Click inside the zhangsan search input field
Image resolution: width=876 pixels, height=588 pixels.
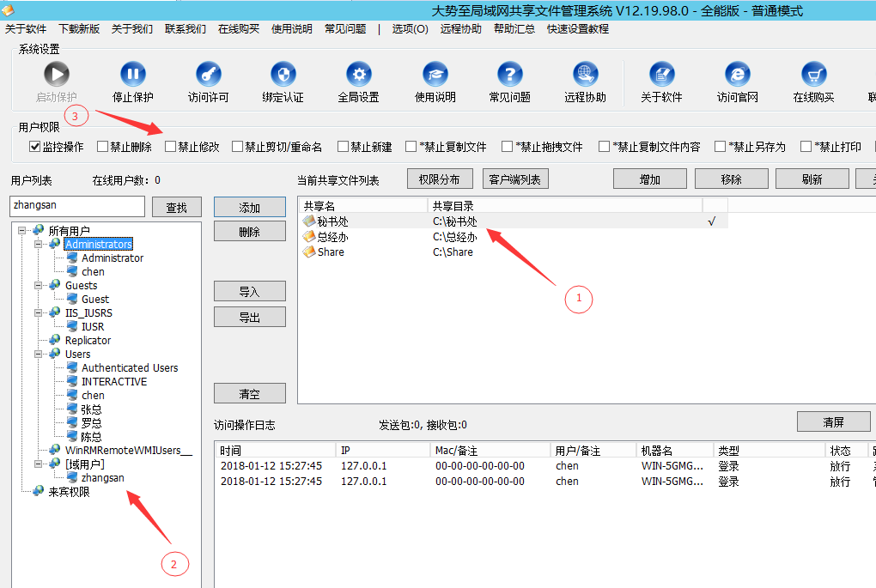click(77, 206)
